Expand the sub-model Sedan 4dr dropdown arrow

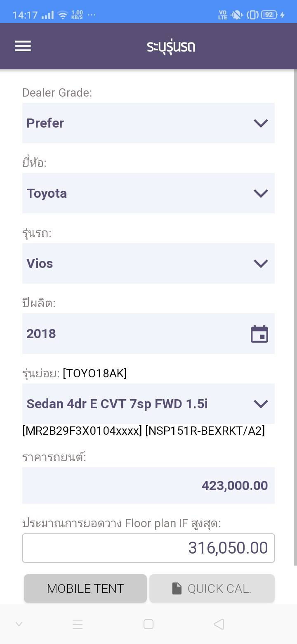261,404
